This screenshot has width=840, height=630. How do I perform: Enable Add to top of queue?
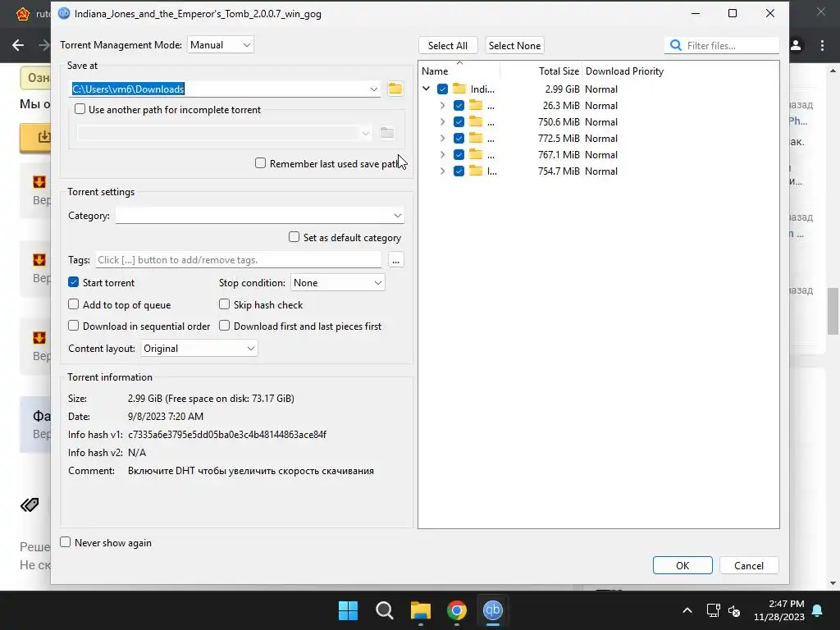[73, 304]
